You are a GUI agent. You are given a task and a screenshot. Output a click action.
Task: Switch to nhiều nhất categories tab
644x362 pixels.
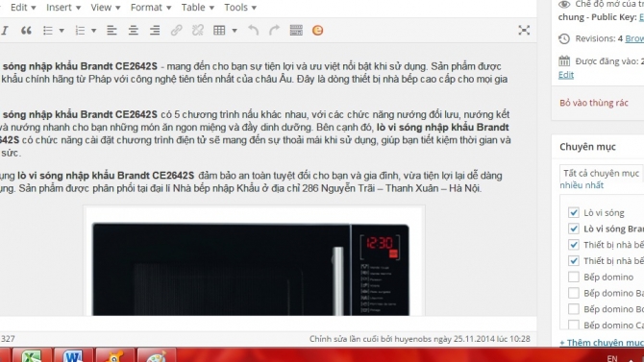click(582, 185)
